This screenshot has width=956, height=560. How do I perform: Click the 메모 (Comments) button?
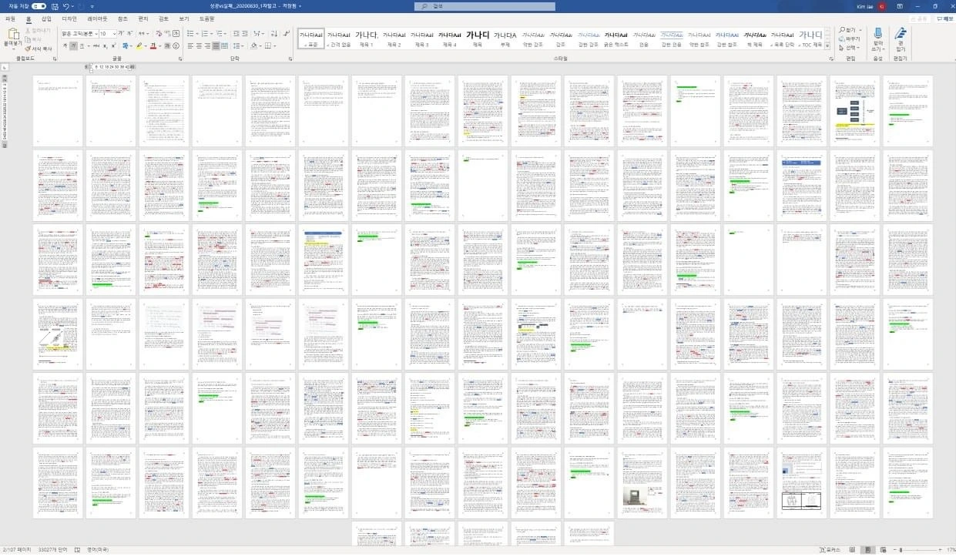point(944,18)
